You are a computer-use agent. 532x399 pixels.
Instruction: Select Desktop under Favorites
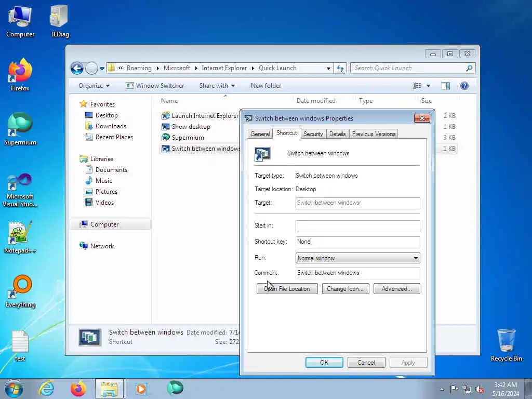(101, 115)
